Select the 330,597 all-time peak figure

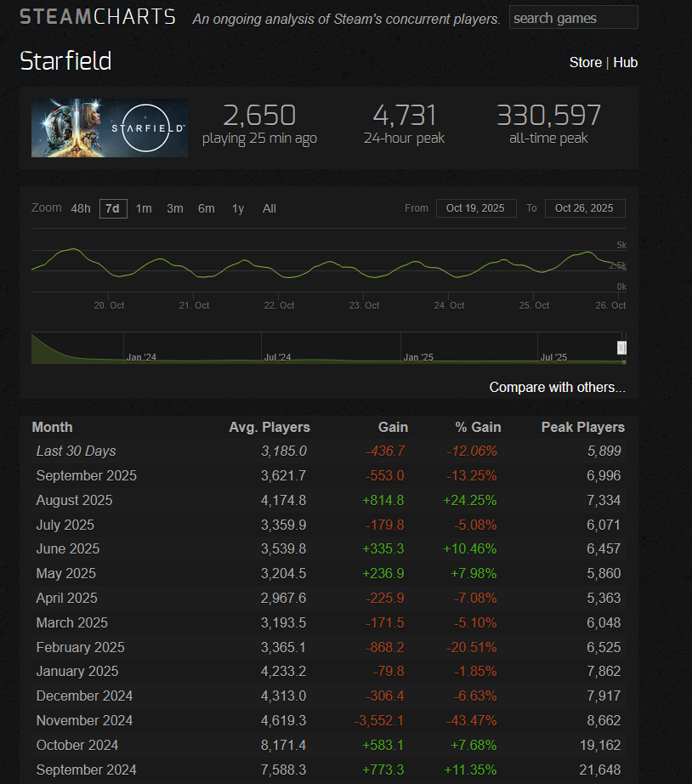click(548, 116)
